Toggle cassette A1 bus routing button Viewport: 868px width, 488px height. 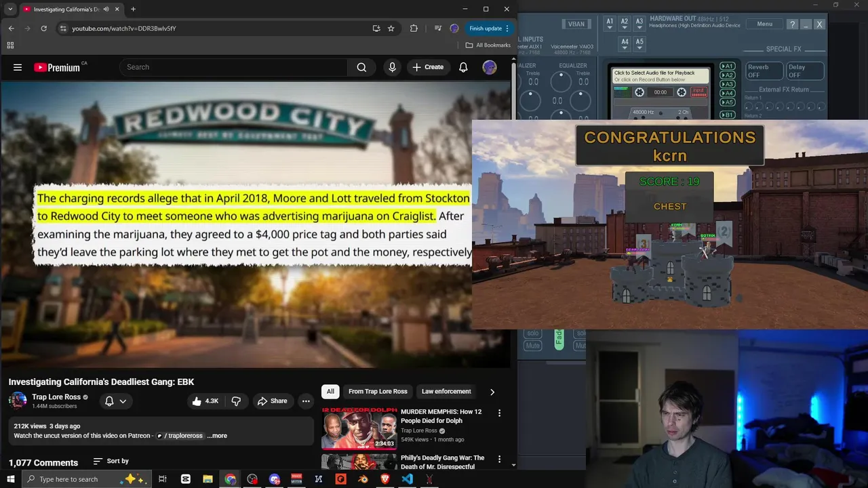727,66
